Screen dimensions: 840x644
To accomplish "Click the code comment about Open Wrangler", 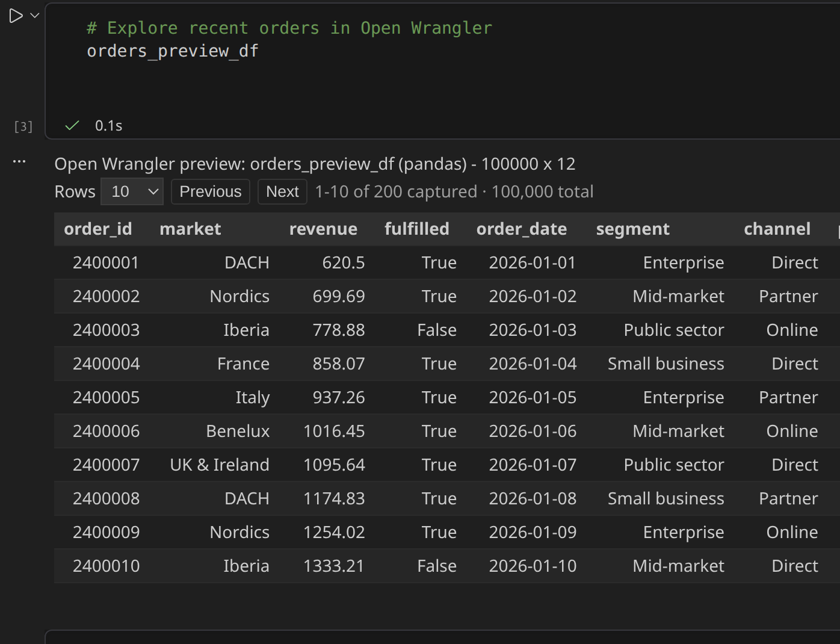I will click(289, 28).
